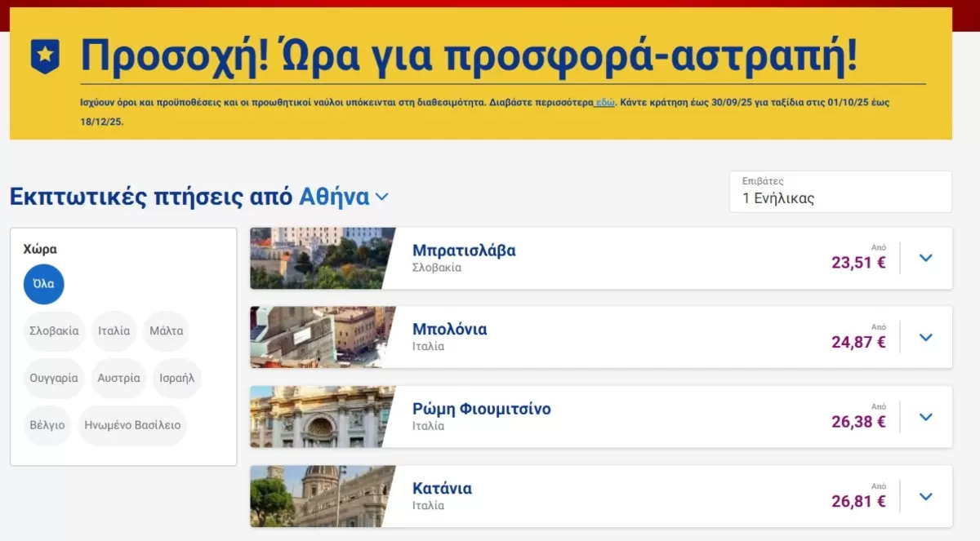Image resolution: width=980 pixels, height=541 pixels.
Task: Click the Χώρα filter heading
Action: pyautogui.click(x=40, y=250)
